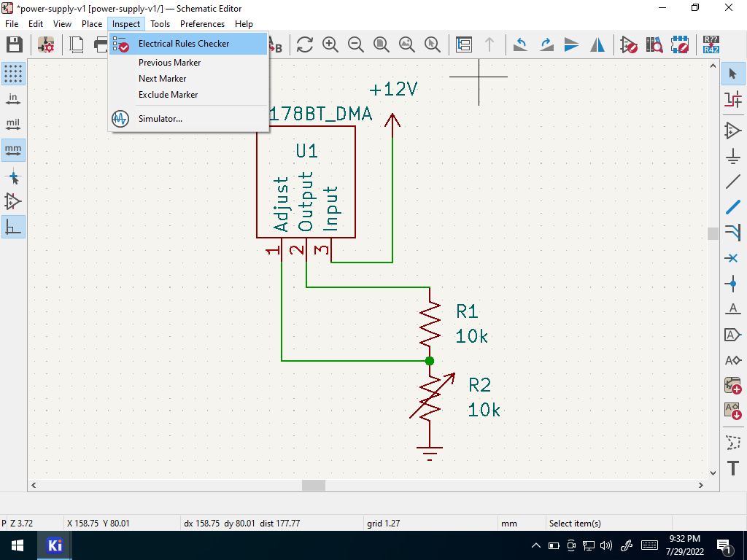Open the Edit menu
The width and height of the screenshot is (747, 560).
[x=36, y=24]
